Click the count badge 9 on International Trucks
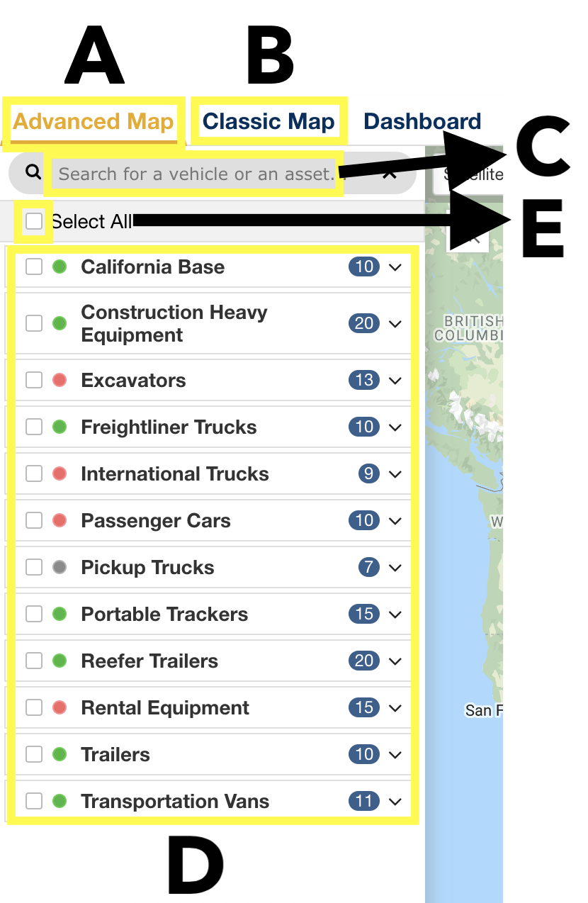Image resolution: width=588 pixels, height=903 pixels. coord(369,473)
